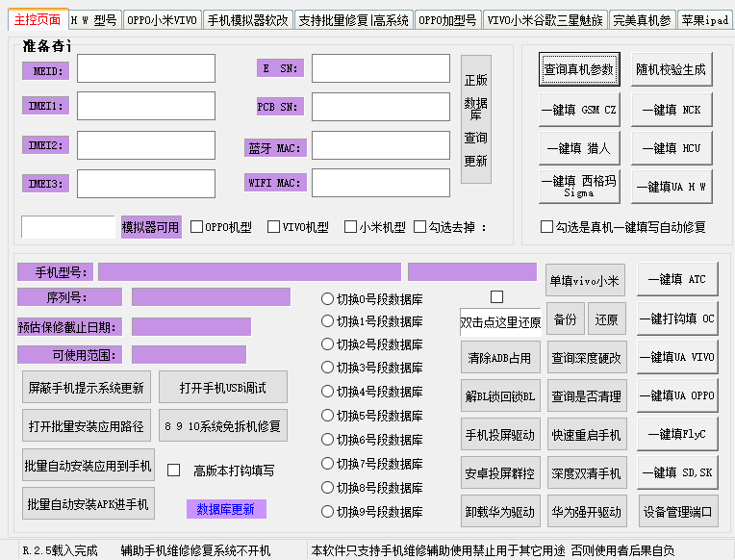Click 解BL锁回锁BL button
This screenshot has height=560, width=735.
pos(500,395)
